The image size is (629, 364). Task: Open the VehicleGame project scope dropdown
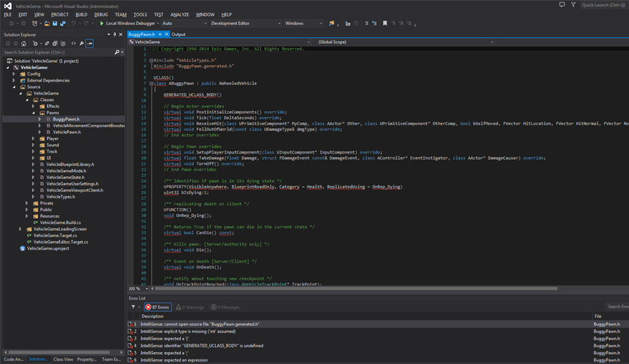point(219,42)
